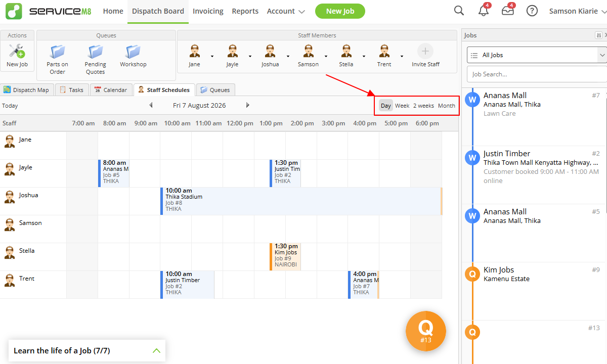
Task: Switch schedule view to 2 weeks
Action: click(x=423, y=106)
